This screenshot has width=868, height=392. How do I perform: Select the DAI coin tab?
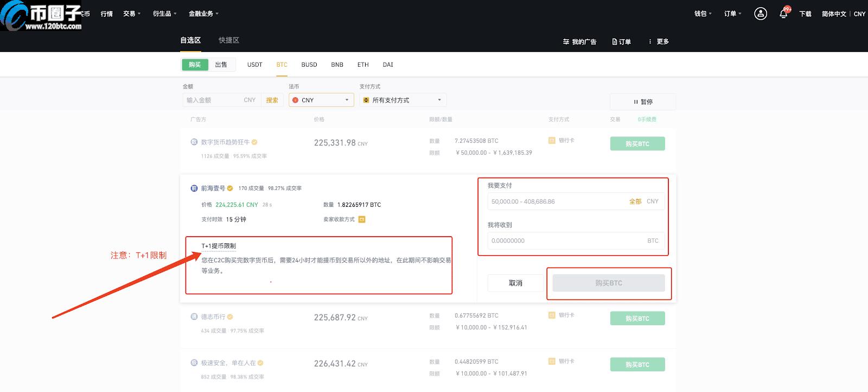388,65
